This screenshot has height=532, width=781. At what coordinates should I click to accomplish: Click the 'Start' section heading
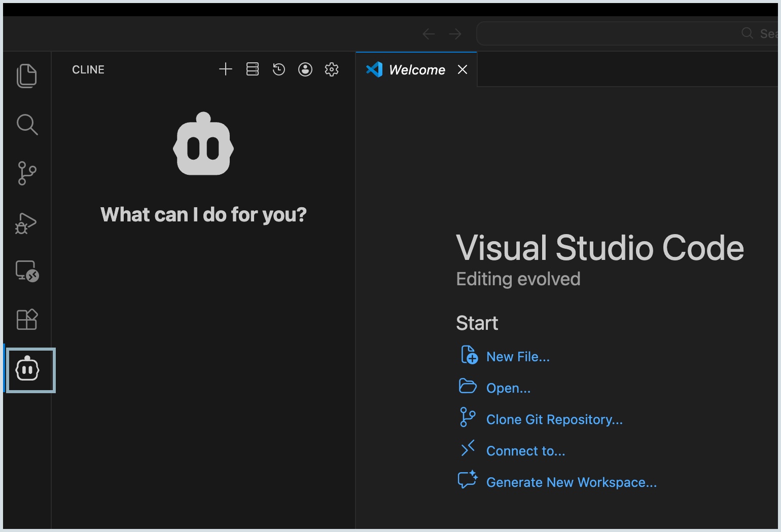477,323
